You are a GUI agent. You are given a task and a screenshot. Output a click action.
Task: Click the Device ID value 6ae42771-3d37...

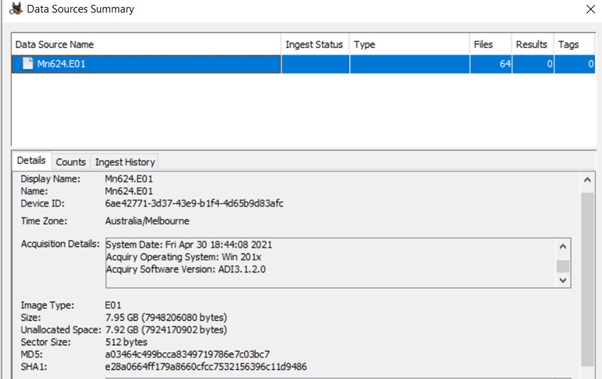[194, 203]
